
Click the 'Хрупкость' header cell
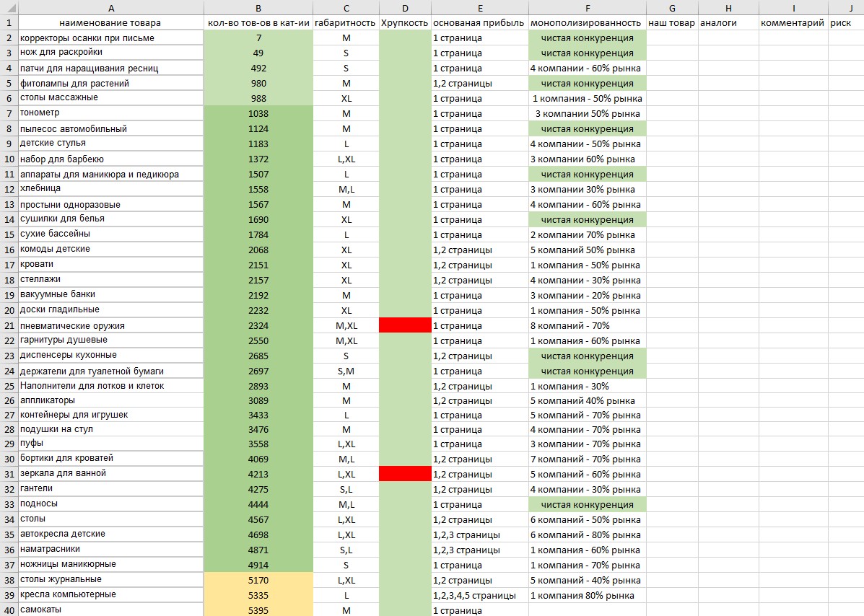pyautogui.click(x=404, y=23)
